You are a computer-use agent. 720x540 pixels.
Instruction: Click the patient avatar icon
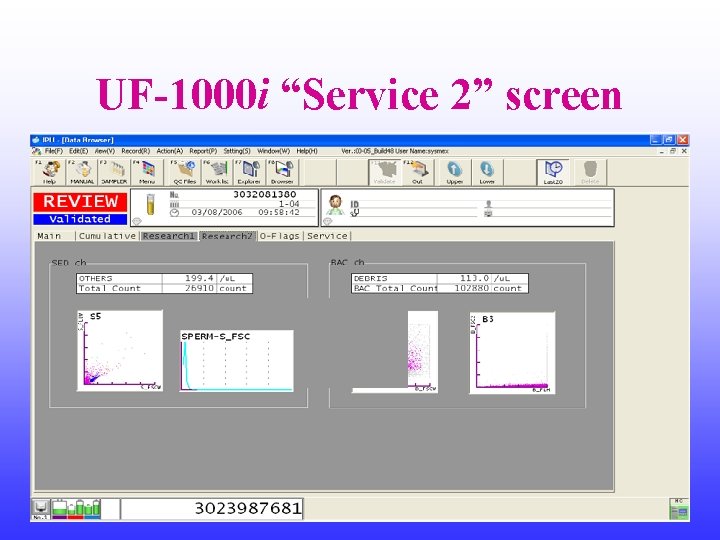tap(336, 205)
